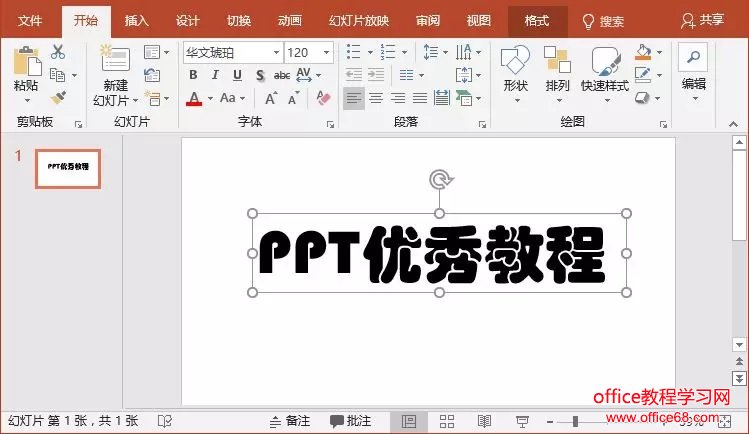
Task: Open the Shapes (形状) gallery
Action: [515, 70]
